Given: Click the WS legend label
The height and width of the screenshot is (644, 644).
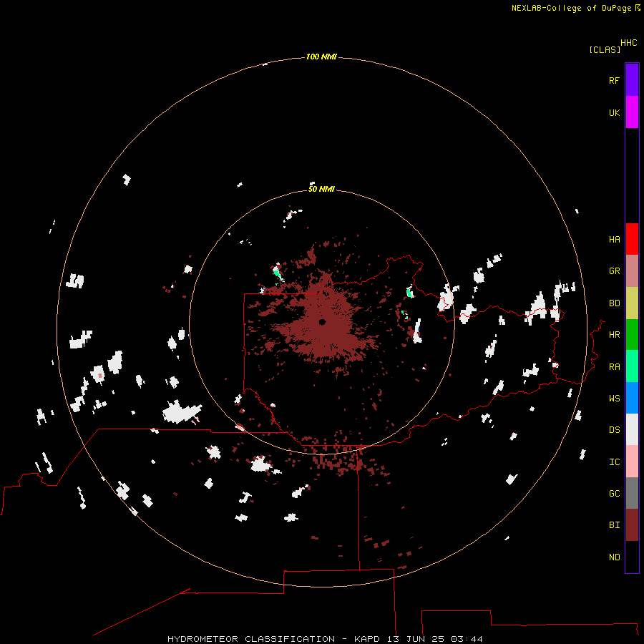Looking at the screenshot, I should (614, 399).
